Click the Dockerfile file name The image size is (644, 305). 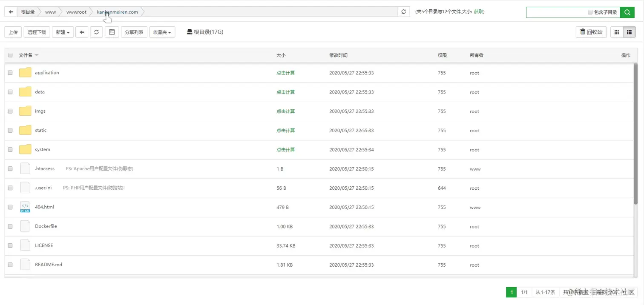point(46,226)
